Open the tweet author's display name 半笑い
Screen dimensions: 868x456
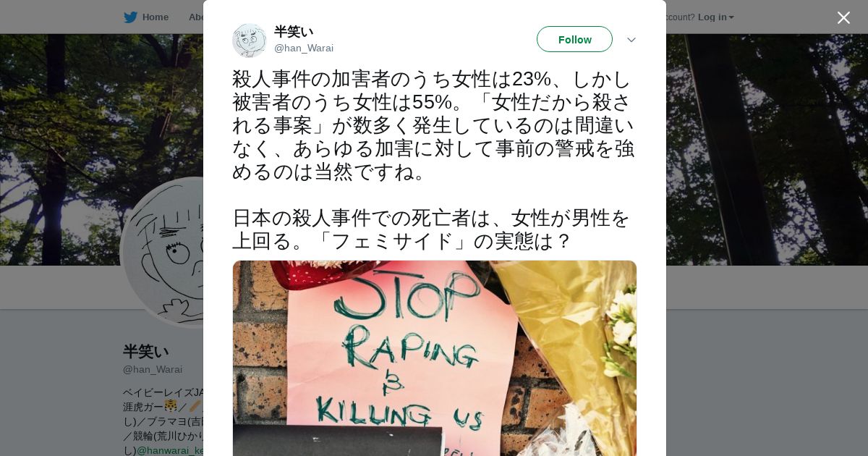[x=294, y=32]
